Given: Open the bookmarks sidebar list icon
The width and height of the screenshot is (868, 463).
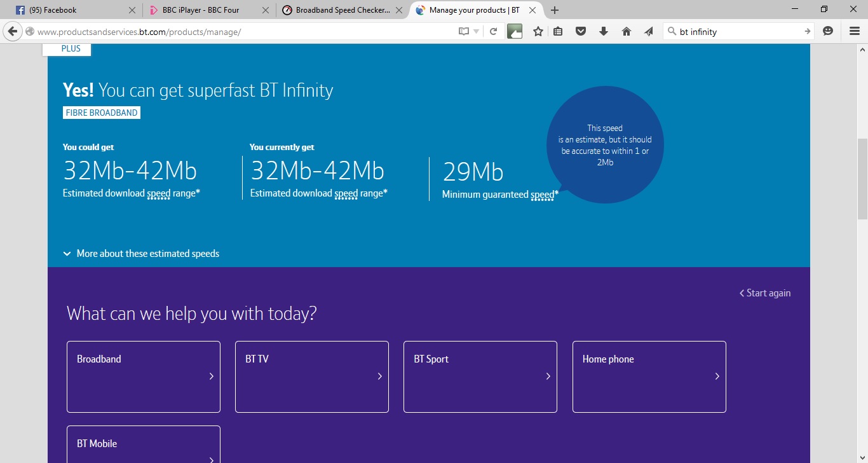Looking at the screenshot, I should [x=558, y=31].
